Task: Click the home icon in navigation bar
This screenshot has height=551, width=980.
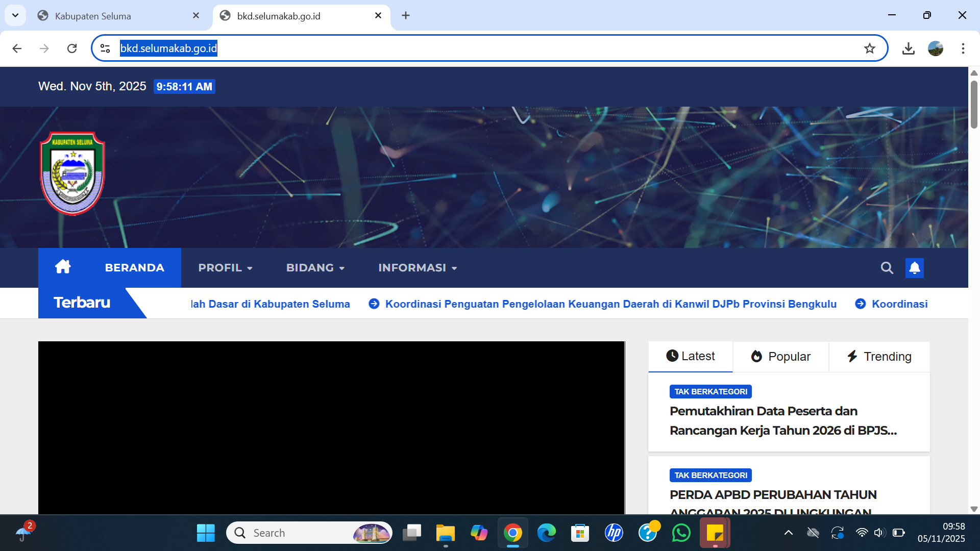Action: point(63,267)
